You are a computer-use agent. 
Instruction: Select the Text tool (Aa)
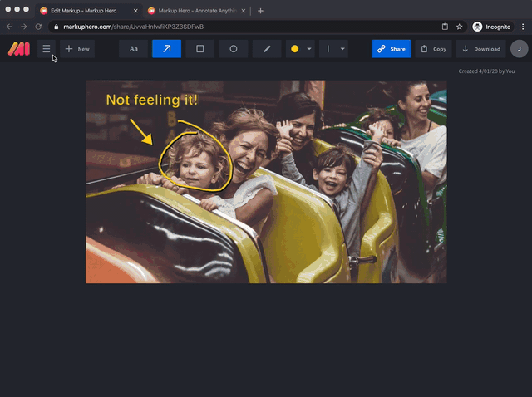tap(133, 49)
